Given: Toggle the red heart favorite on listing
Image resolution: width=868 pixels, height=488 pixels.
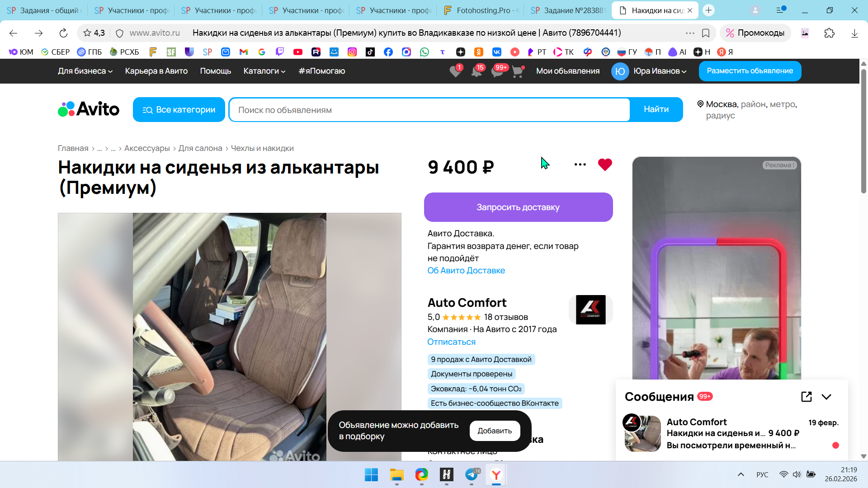Looking at the screenshot, I should (604, 164).
